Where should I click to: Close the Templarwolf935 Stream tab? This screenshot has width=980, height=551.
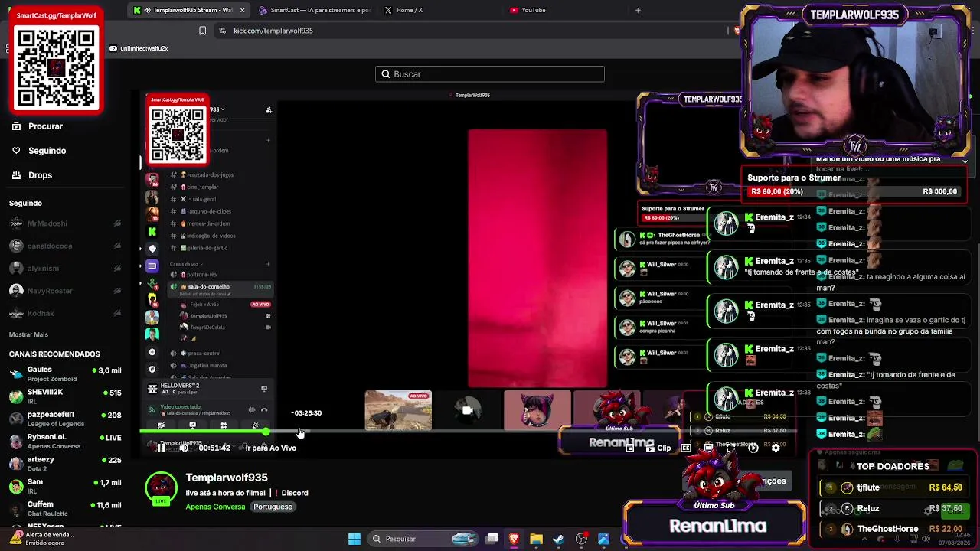pos(243,10)
